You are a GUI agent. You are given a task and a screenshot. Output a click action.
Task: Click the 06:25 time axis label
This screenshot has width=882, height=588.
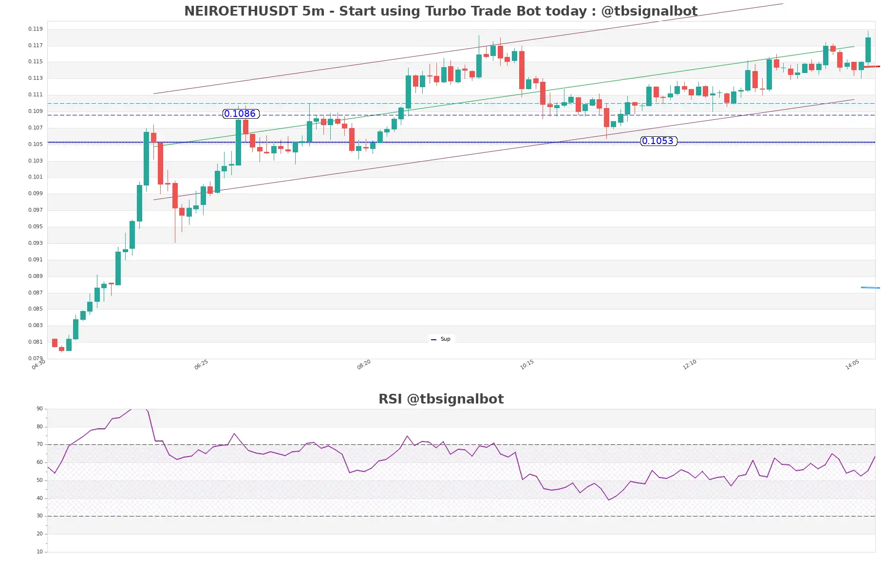coord(201,365)
